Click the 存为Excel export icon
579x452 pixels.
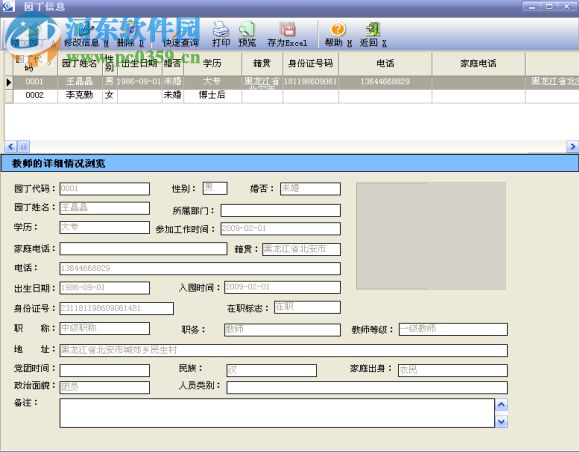coord(287,34)
